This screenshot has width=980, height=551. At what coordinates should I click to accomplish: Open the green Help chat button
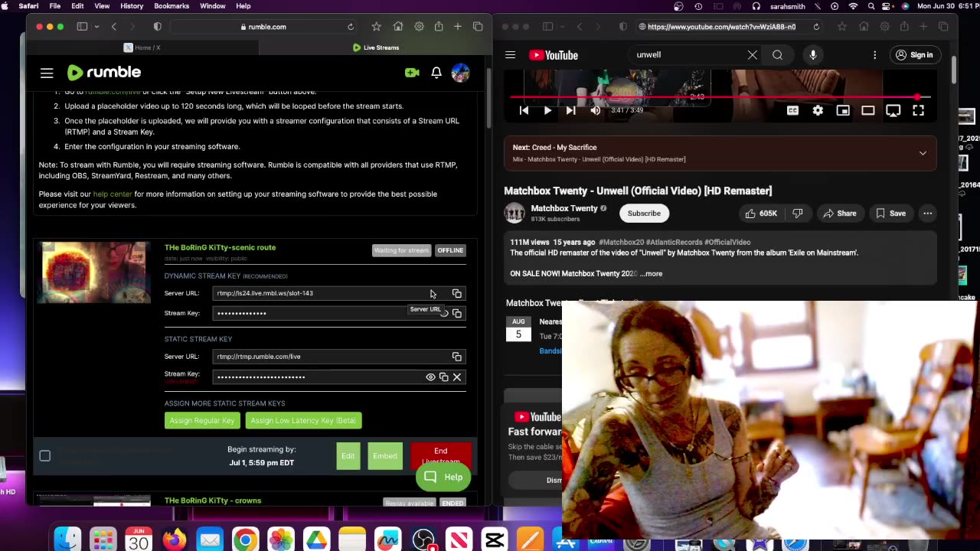tap(443, 478)
